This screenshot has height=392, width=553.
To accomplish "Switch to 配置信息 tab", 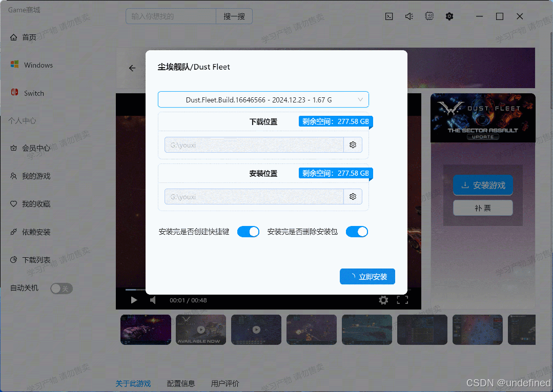I will pyautogui.click(x=181, y=383).
